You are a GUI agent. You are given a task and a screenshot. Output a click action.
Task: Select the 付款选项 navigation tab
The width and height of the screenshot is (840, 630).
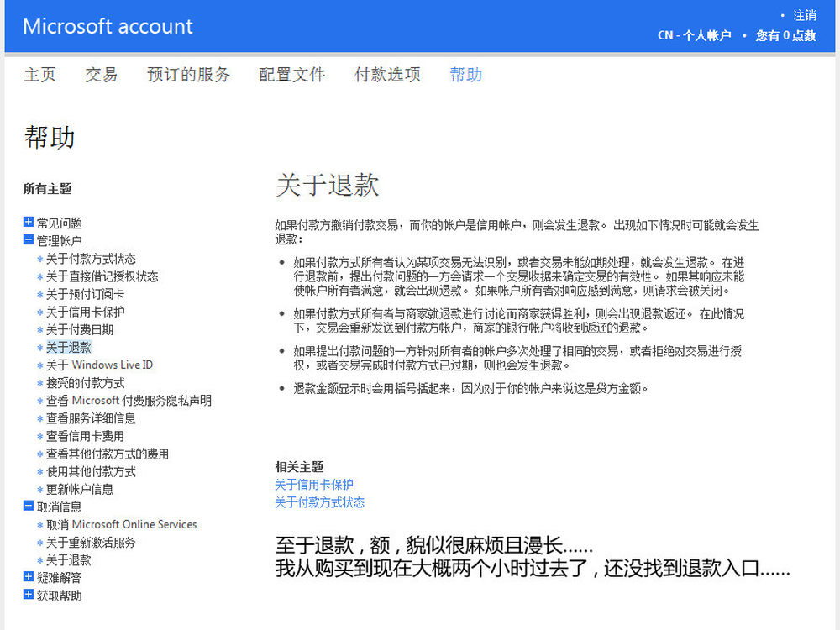[x=387, y=75]
